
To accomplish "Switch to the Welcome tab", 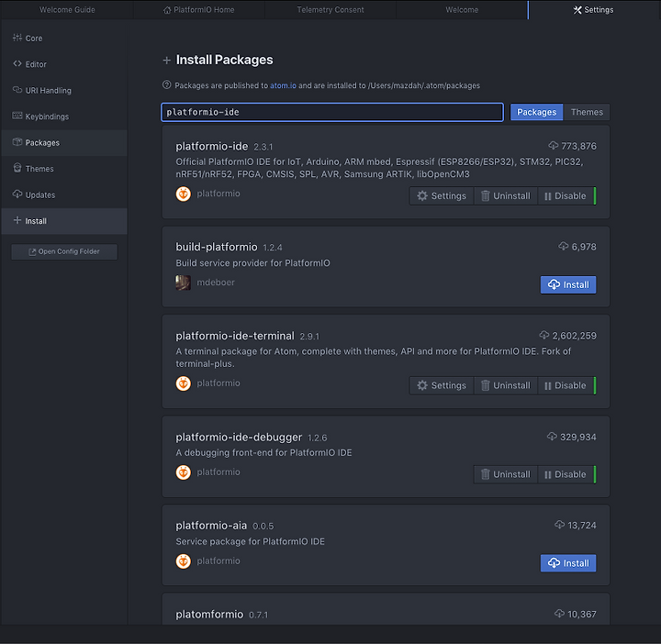I will 462,10.
